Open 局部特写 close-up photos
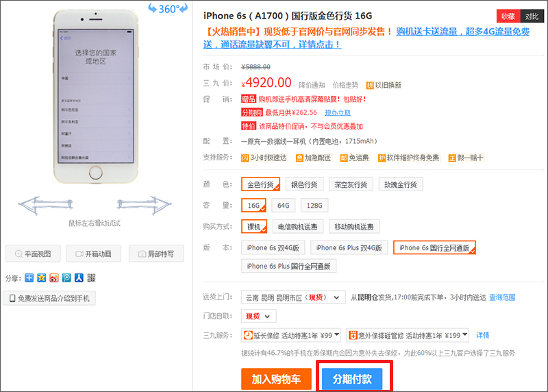 coord(156,254)
